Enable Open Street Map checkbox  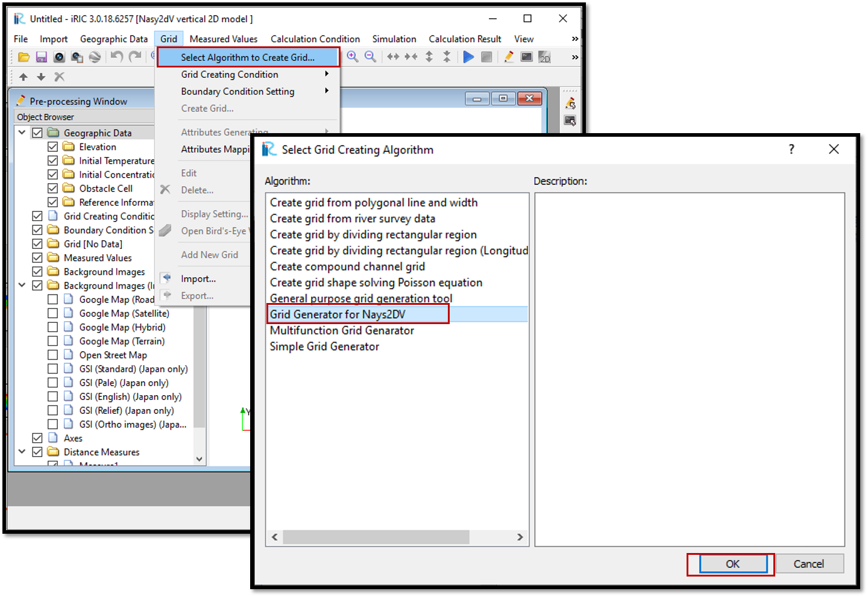(x=52, y=355)
